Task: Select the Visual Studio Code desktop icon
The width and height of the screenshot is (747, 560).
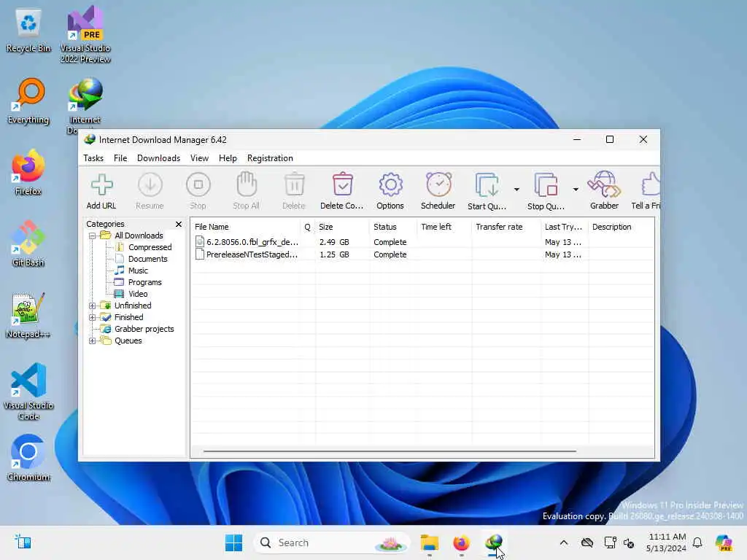Action: (28, 392)
